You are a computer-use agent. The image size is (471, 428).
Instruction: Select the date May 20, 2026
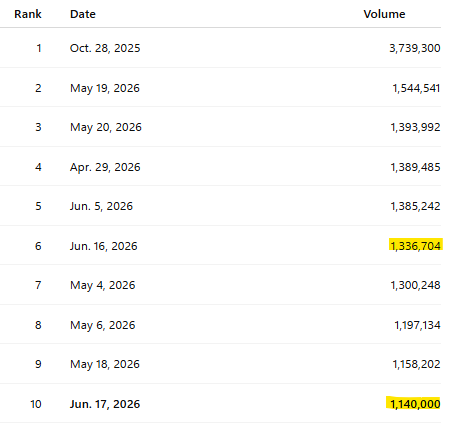pos(106,127)
